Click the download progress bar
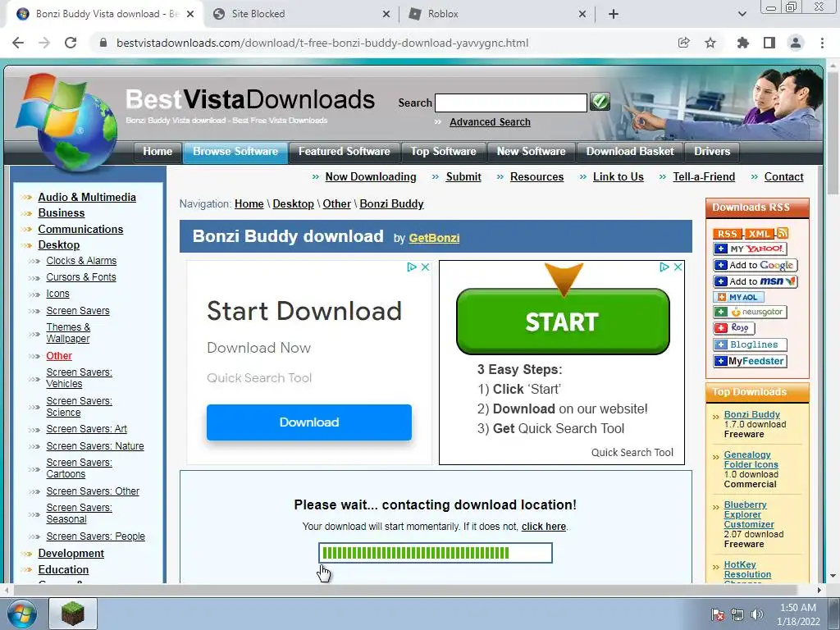840x630 pixels. [435, 553]
